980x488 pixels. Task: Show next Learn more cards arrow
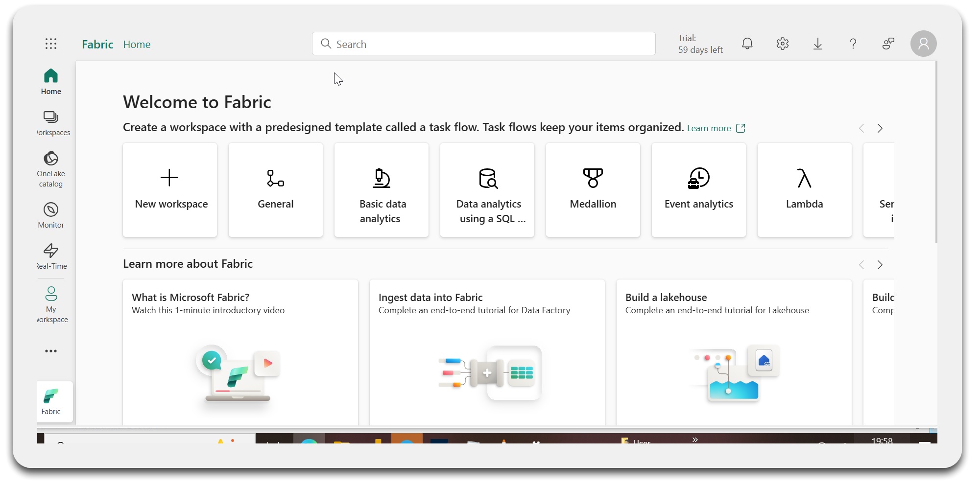point(880,265)
